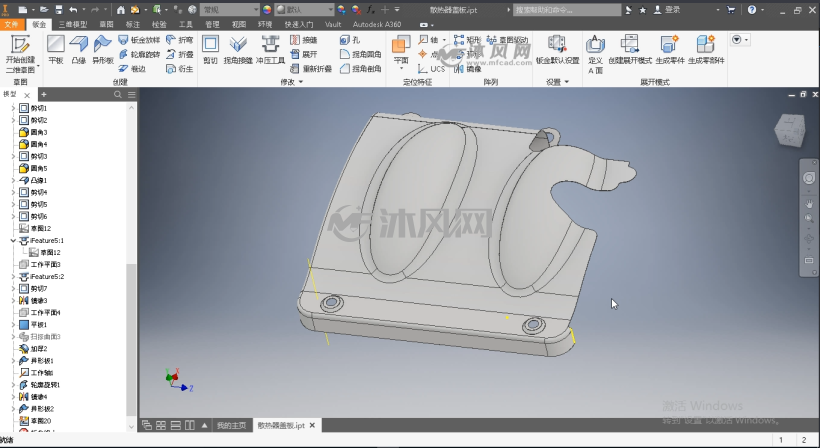Click the 创建展开模式 flat pattern icon
The image size is (820, 448).
(630, 50)
